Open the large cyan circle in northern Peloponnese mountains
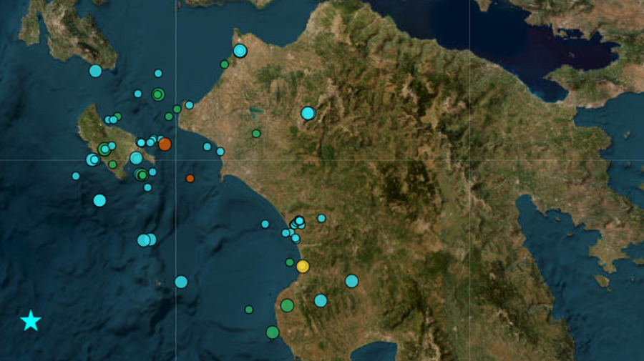The height and width of the screenshot is (361, 644). click(308, 113)
